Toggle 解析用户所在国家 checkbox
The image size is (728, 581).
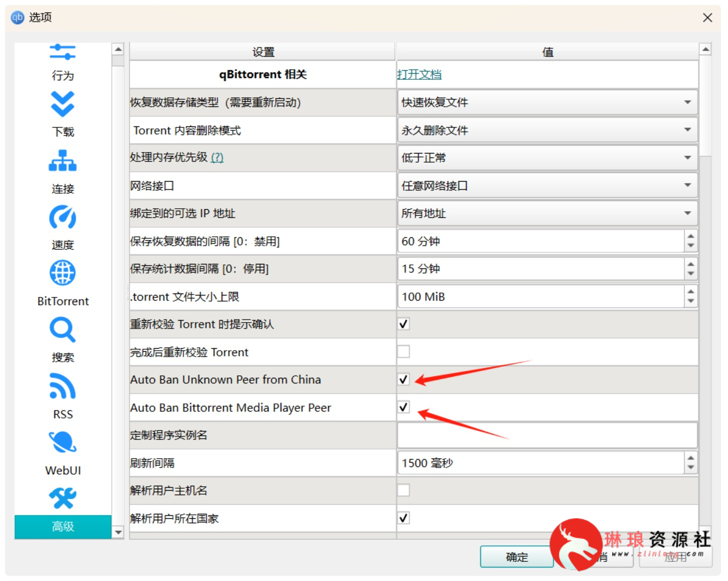[x=404, y=518]
